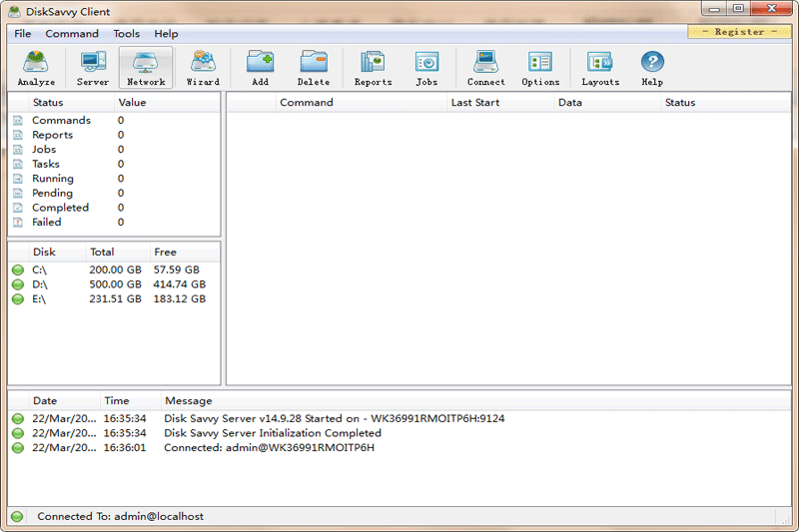Viewport: 799px width, 532px height.
Task: Open the Tools menu
Action: pyautogui.click(x=127, y=34)
